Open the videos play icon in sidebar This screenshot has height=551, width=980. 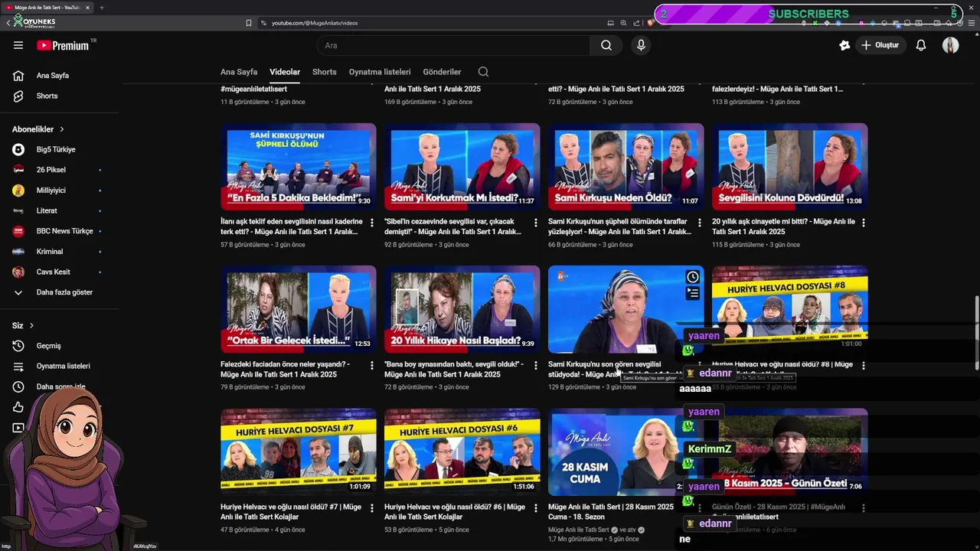(x=18, y=428)
